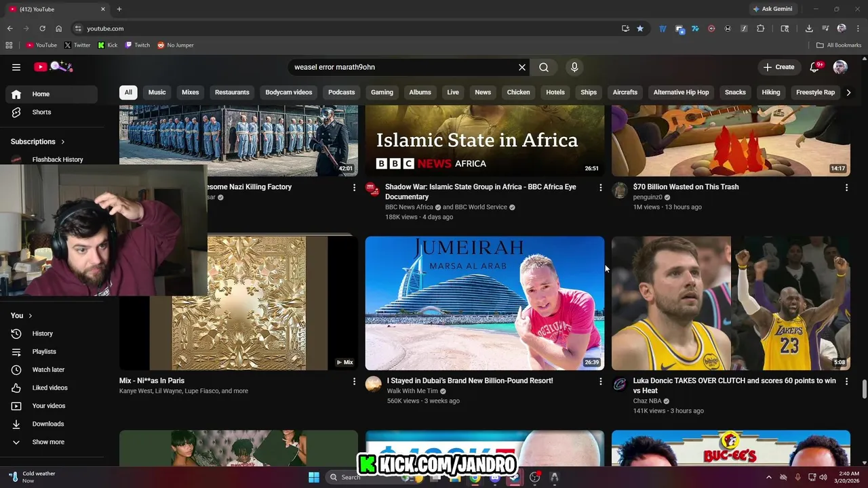The height and width of the screenshot is (488, 868).
Task: Select the Bodycam videos chip
Action: point(289,92)
